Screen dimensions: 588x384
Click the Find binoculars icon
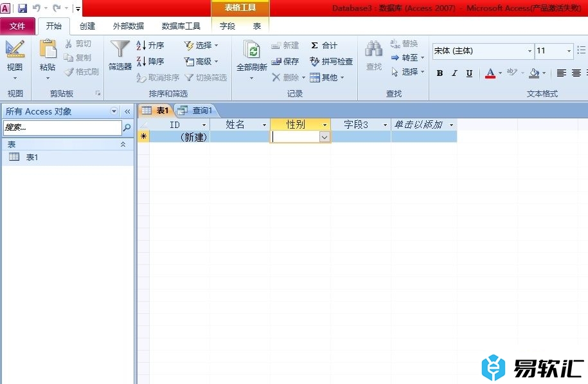(373, 50)
